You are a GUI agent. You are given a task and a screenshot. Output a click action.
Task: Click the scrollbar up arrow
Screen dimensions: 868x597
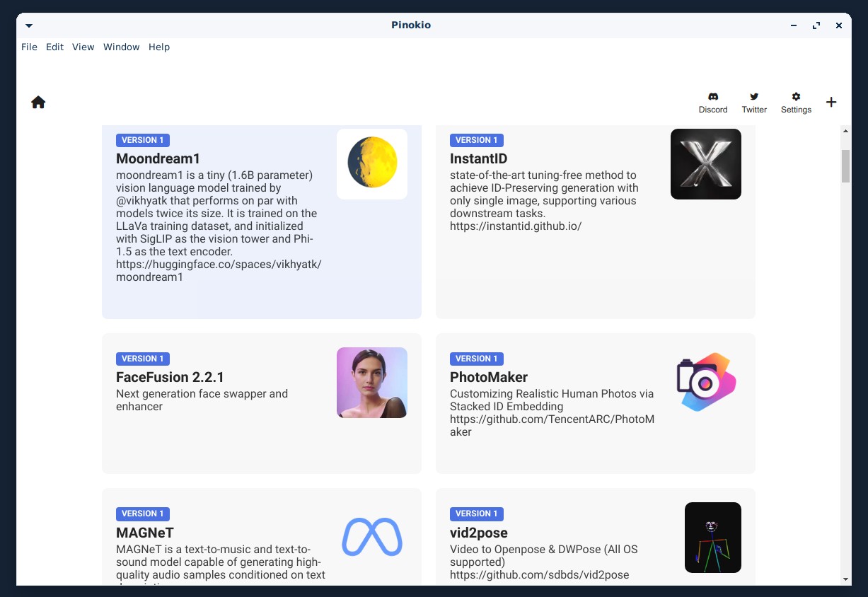pyautogui.click(x=845, y=131)
